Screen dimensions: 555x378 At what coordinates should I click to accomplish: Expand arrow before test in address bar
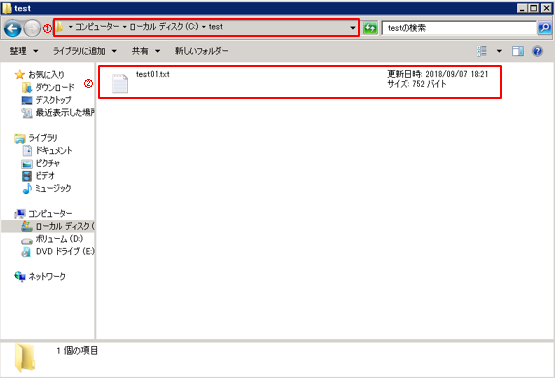(204, 27)
